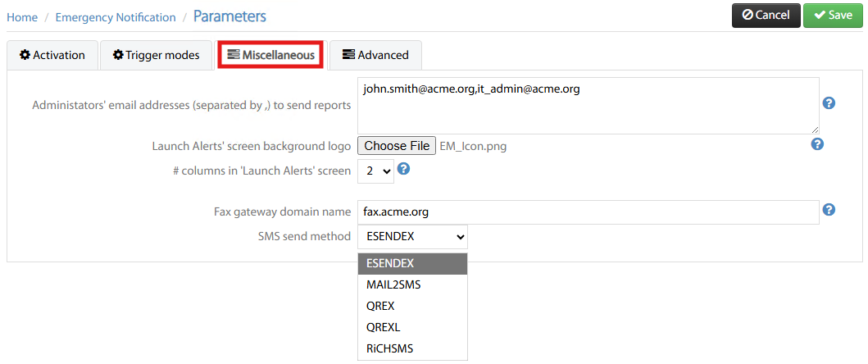Image resolution: width=868 pixels, height=364 pixels.
Task: Choose QREX as SMS method
Action: click(380, 306)
